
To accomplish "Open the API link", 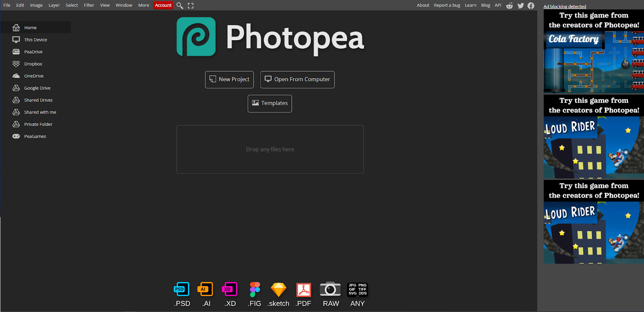I will (x=498, y=5).
